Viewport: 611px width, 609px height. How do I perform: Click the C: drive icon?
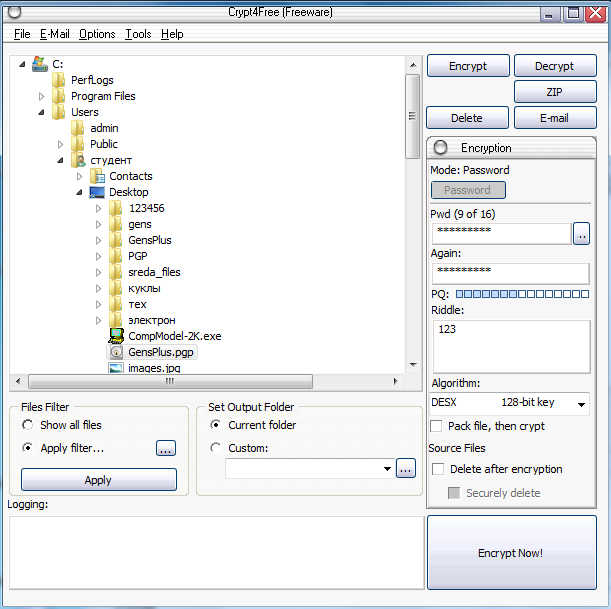click(40, 64)
